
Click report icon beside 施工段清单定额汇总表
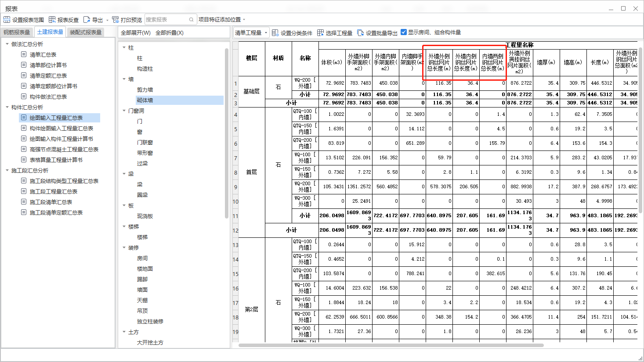24,212
